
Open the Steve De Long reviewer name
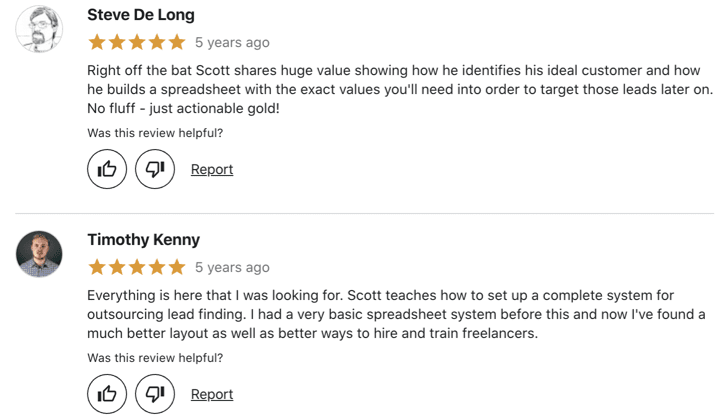141,15
